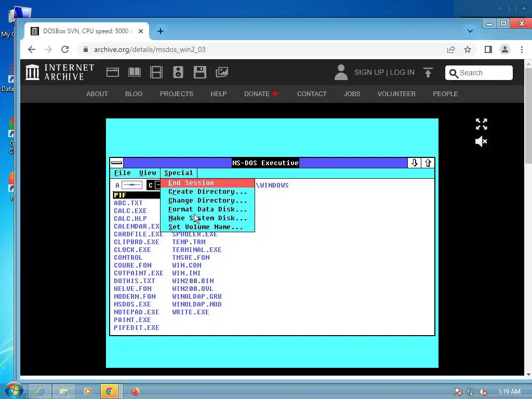Click LOG IN link
532x399 pixels.
point(402,72)
